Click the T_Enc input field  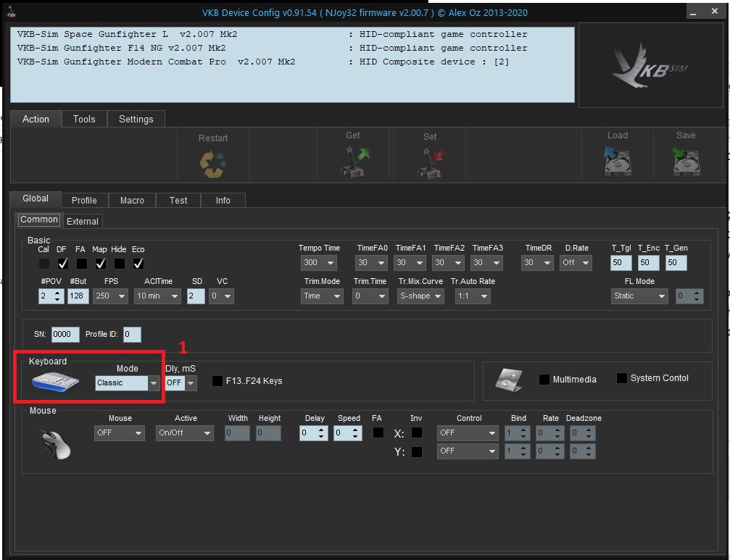pyautogui.click(x=649, y=263)
